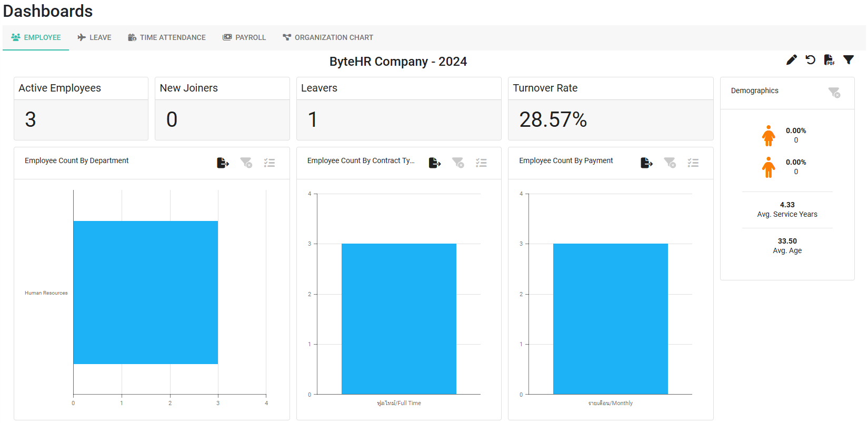The image size is (868, 423).
Task: Clear filter on Department chart
Action: pos(246,163)
